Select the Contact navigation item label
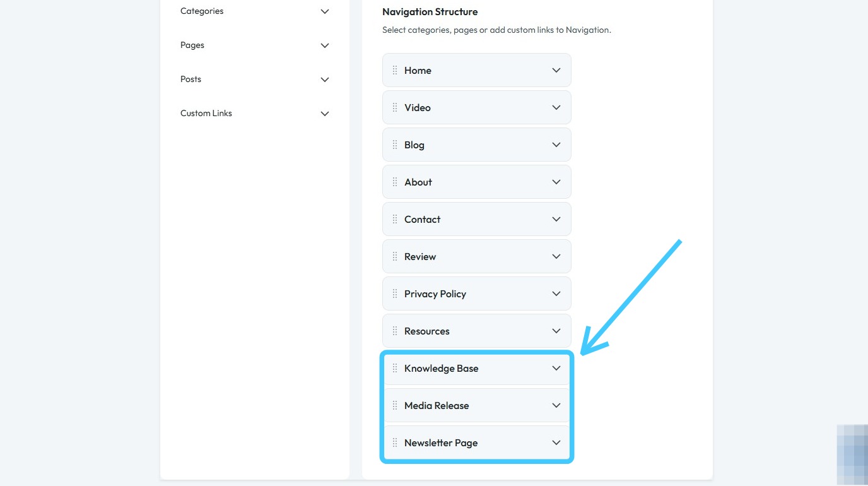The image size is (868, 486). click(x=422, y=219)
